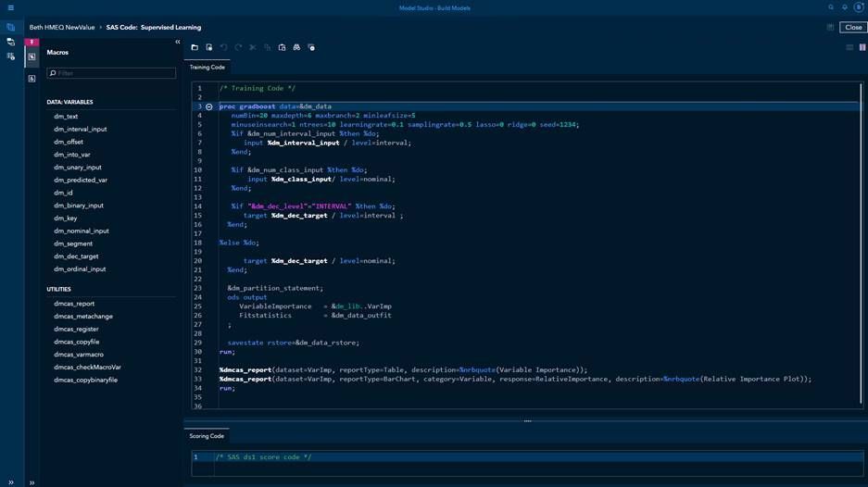Click the splitter handle between code panes

(x=527, y=421)
